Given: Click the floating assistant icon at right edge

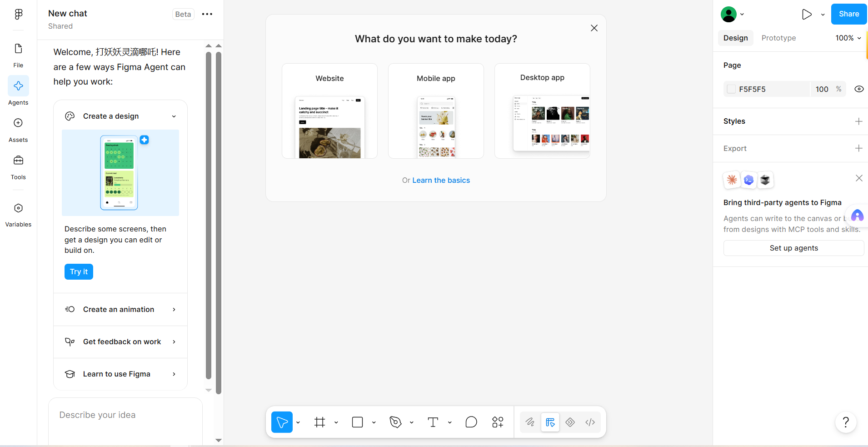Looking at the screenshot, I should point(857,216).
